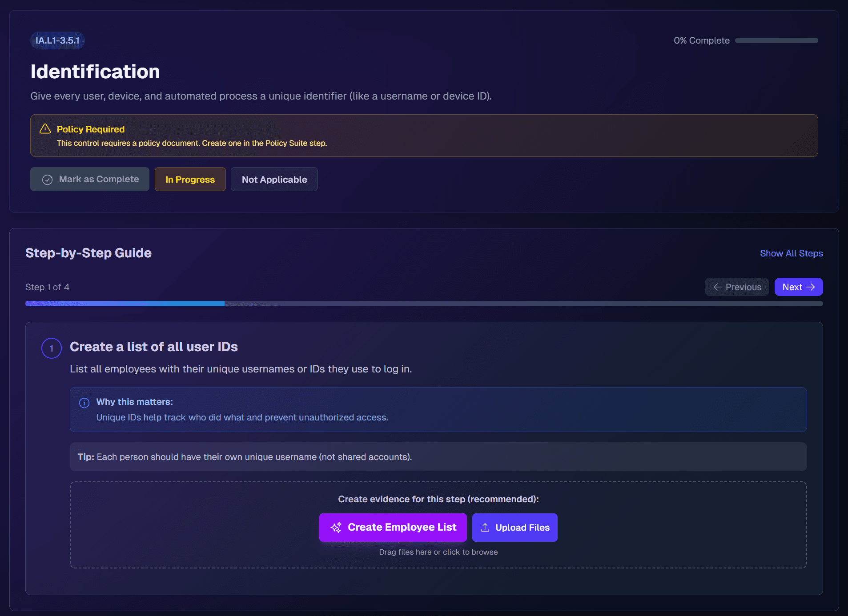Image resolution: width=848 pixels, height=616 pixels.
Task: Expand Show All Steps
Action: click(791, 253)
